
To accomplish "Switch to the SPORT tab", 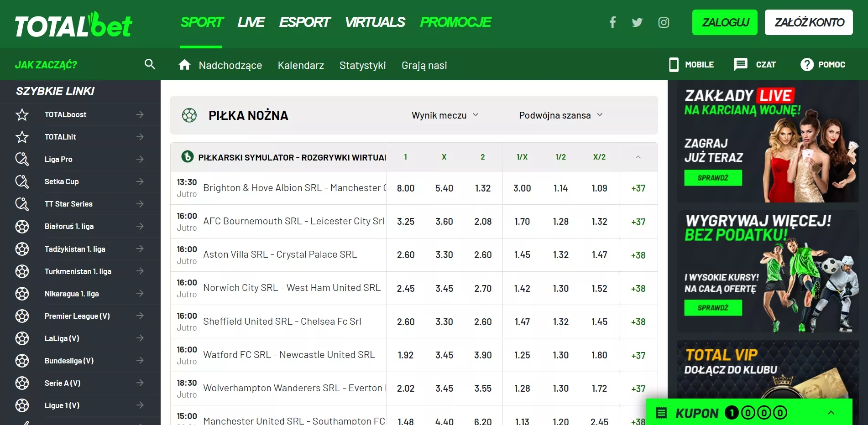I will (201, 22).
